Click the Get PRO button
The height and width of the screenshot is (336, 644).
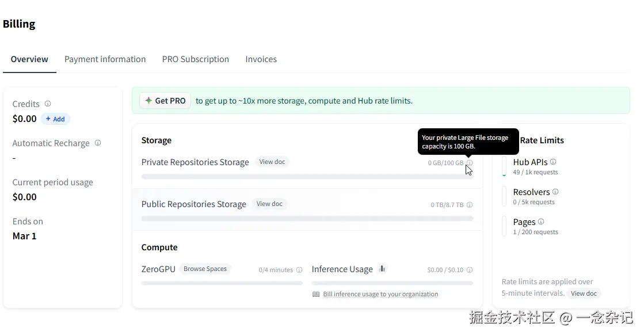coord(165,101)
